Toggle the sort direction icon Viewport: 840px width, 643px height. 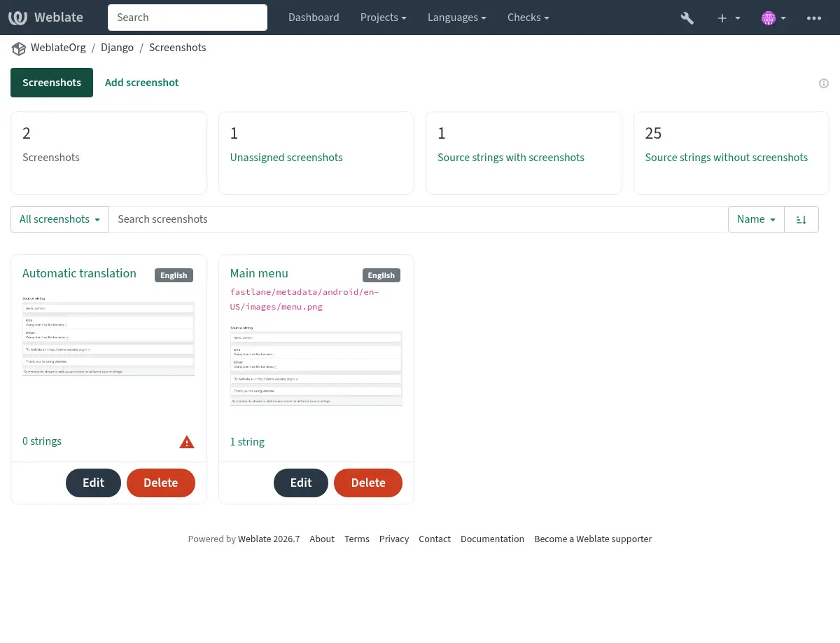click(801, 219)
